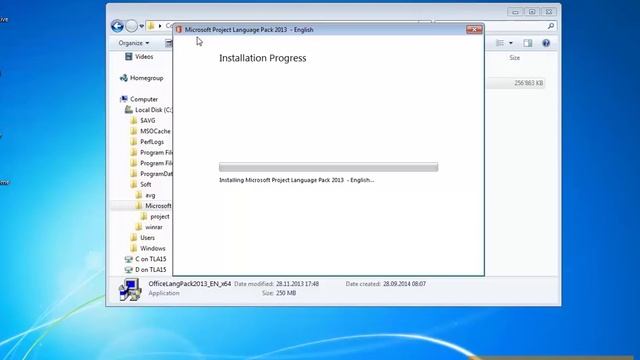Open the project subfolder
The width and height of the screenshot is (640, 360).
[160, 216]
